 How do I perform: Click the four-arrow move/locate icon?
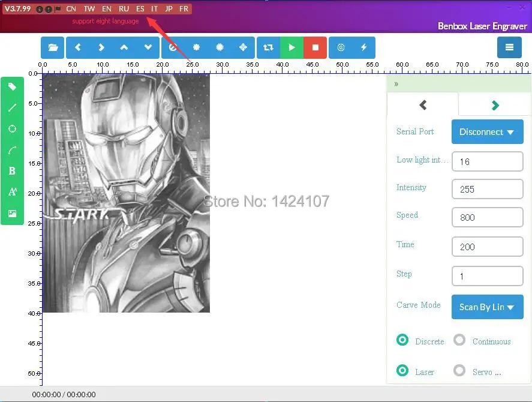pyautogui.click(x=244, y=47)
